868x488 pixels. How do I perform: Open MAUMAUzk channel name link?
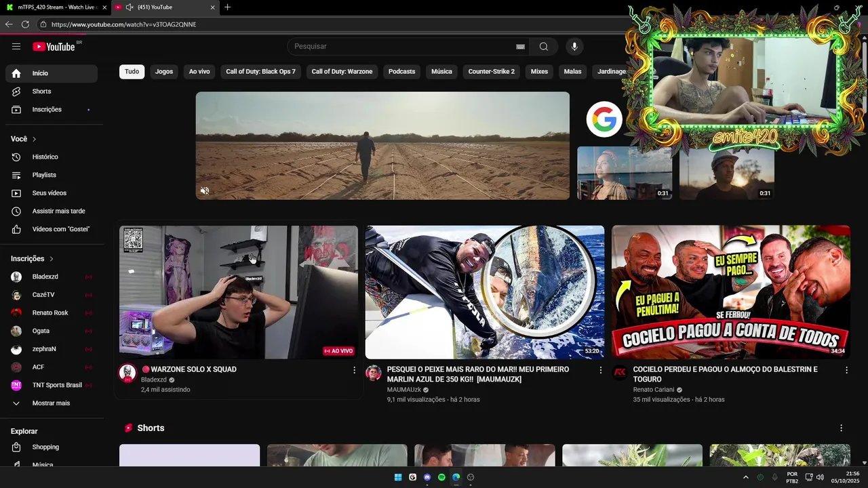click(x=403, y=390)
